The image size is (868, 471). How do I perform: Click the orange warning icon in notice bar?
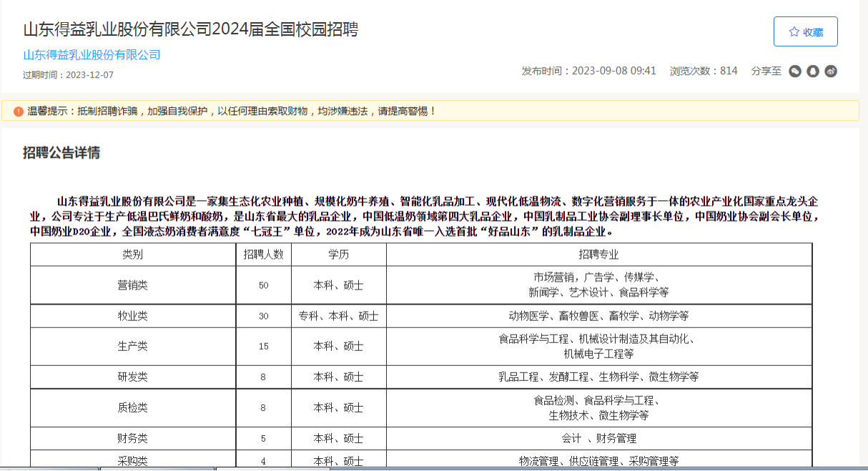point(18,111)
